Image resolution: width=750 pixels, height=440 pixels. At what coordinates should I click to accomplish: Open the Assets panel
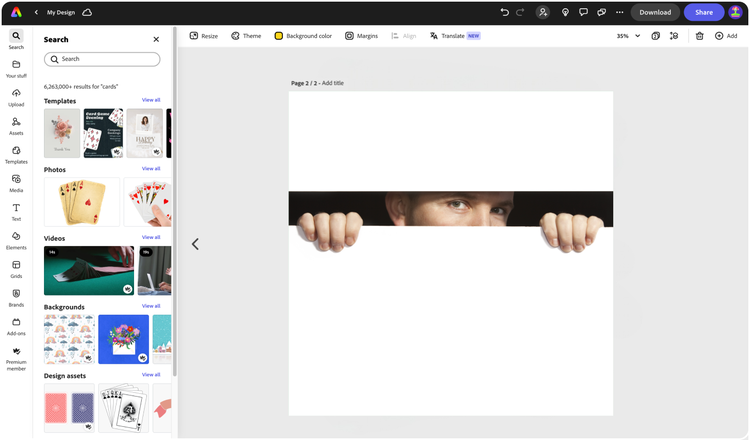click(x=16, y=126)
